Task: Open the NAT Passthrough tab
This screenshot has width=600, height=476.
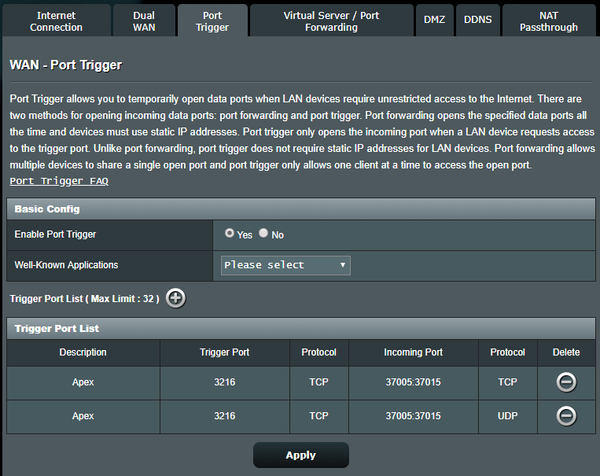Action: click(x=548, y=21)
